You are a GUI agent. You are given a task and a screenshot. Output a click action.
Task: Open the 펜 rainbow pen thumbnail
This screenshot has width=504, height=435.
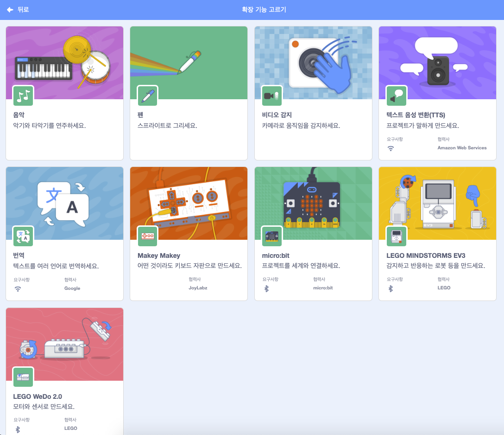click(189, 63)
